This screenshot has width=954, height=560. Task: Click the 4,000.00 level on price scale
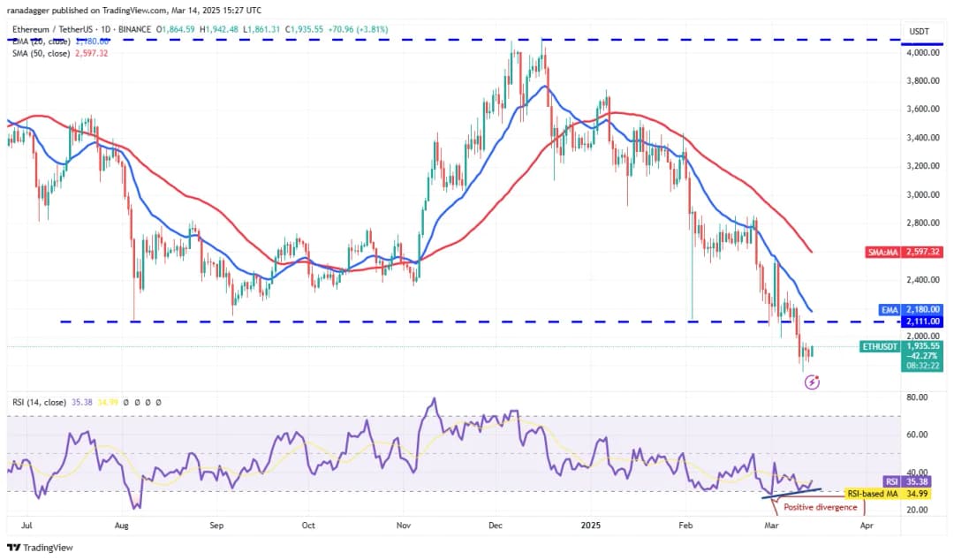924,52
